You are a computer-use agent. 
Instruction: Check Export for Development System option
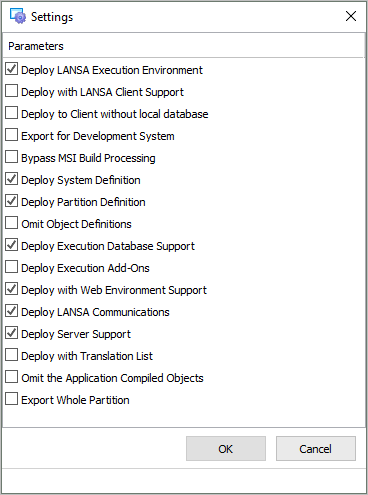coord(12,135)
